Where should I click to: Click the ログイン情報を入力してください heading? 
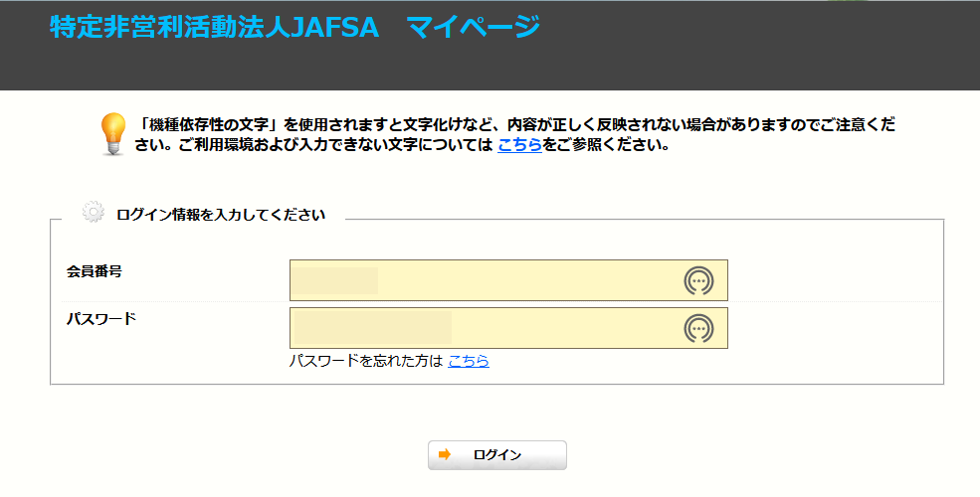[221, 215]
